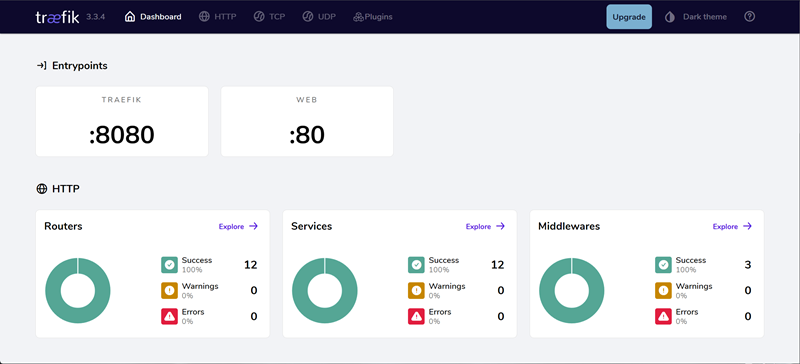The height and width of the screenshot is (364, 800).
Task: Click Routers Warnings count 0
Action: coord(254,290)
